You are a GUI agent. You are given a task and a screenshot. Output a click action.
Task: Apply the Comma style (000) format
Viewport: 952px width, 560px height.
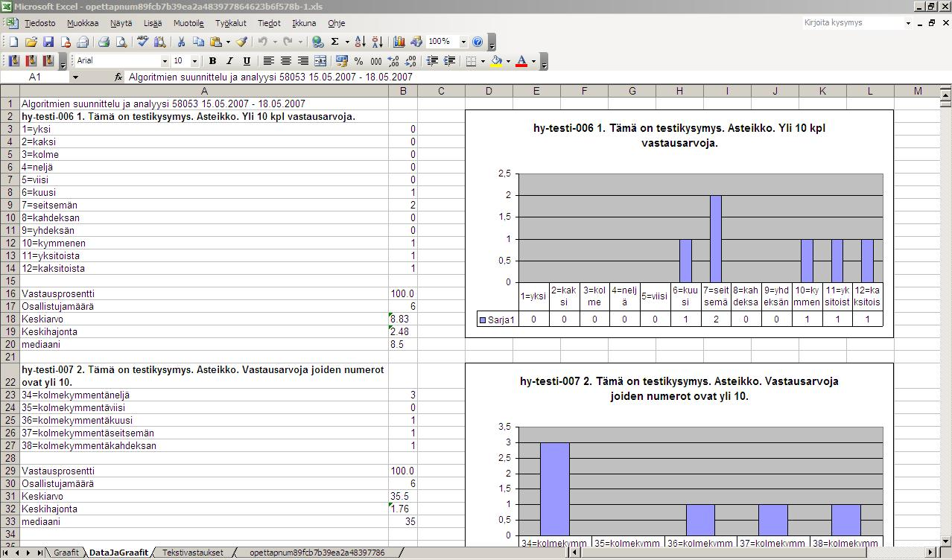click(376, 61)
